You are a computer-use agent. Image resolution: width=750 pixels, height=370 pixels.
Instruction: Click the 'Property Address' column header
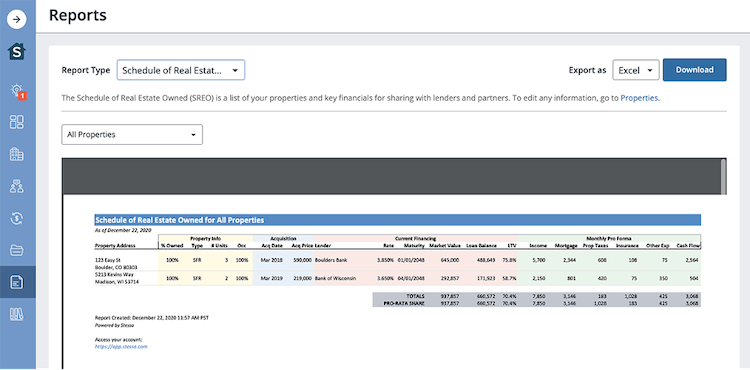115,246
